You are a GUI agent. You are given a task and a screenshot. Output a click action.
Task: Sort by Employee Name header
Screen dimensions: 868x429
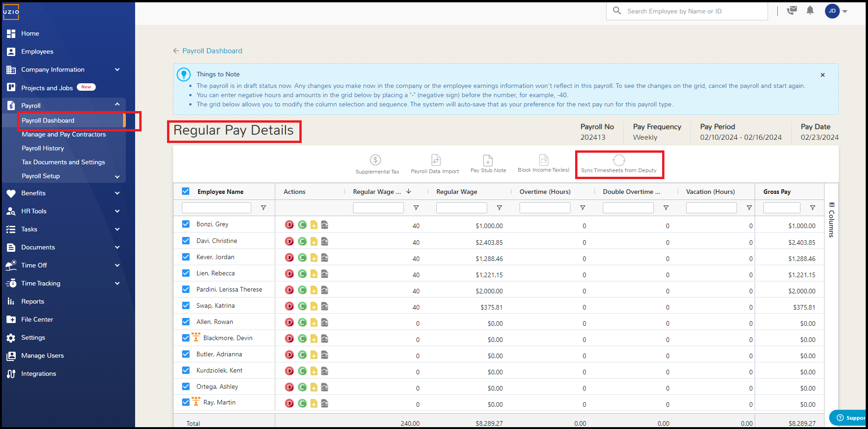click(x=220, y=192)
